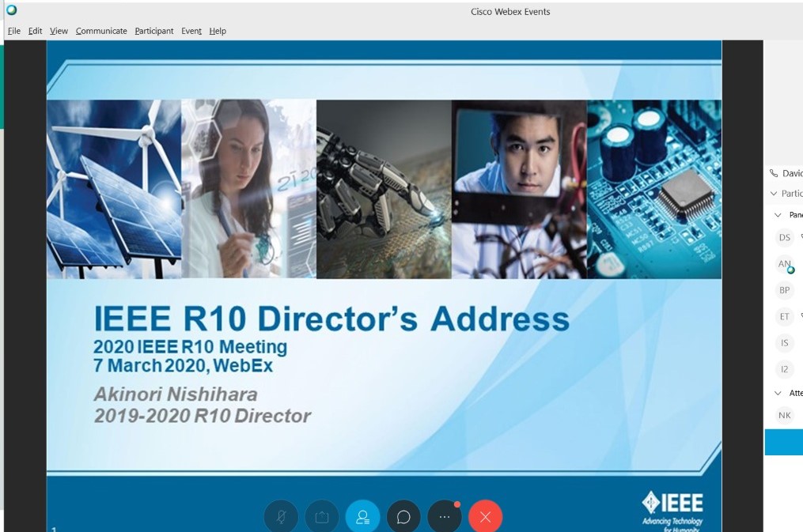Click the text "7 March 2020, WebEx"

pyautogui.click(x=183, y=366)
